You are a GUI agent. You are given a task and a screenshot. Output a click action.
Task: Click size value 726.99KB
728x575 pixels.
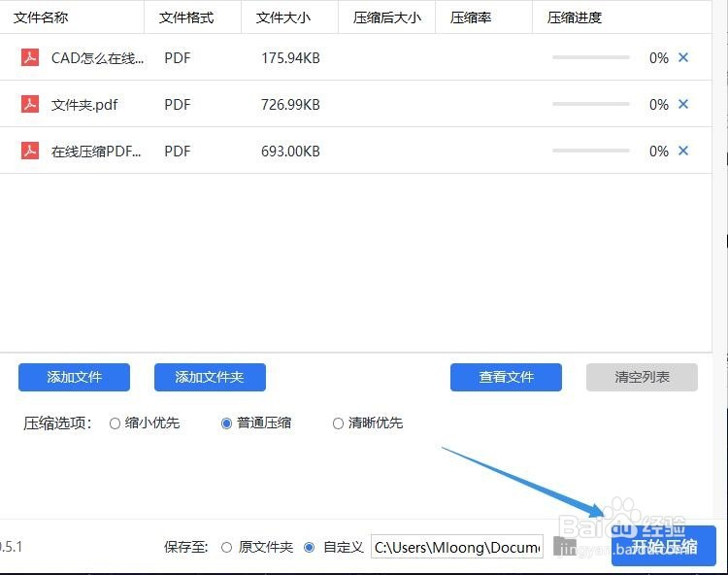pyautogui.click(x=290, y=105)
